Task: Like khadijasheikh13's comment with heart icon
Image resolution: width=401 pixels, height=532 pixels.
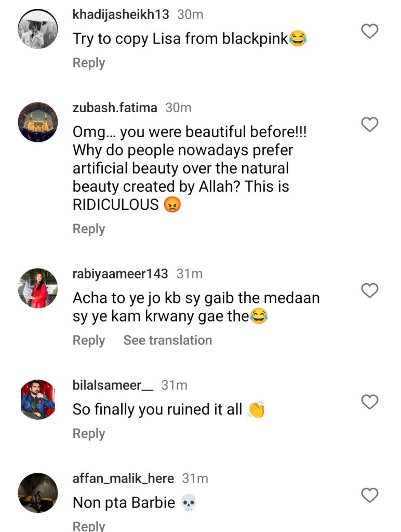Action: pos(369,31)
